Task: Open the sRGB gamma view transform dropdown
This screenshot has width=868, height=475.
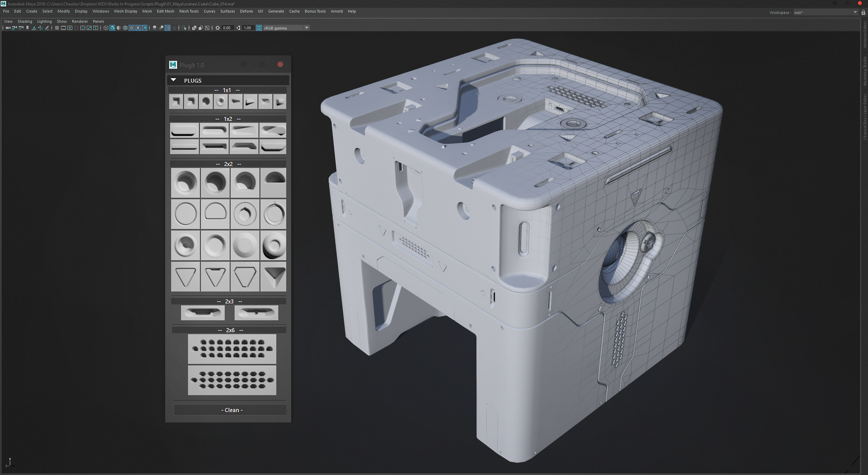Action: 286,28
